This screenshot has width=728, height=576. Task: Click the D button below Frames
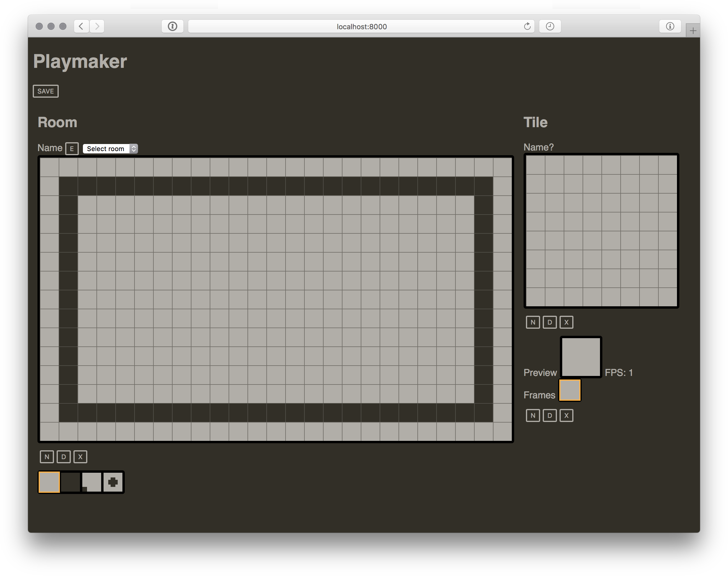click(x=550, y=415)
